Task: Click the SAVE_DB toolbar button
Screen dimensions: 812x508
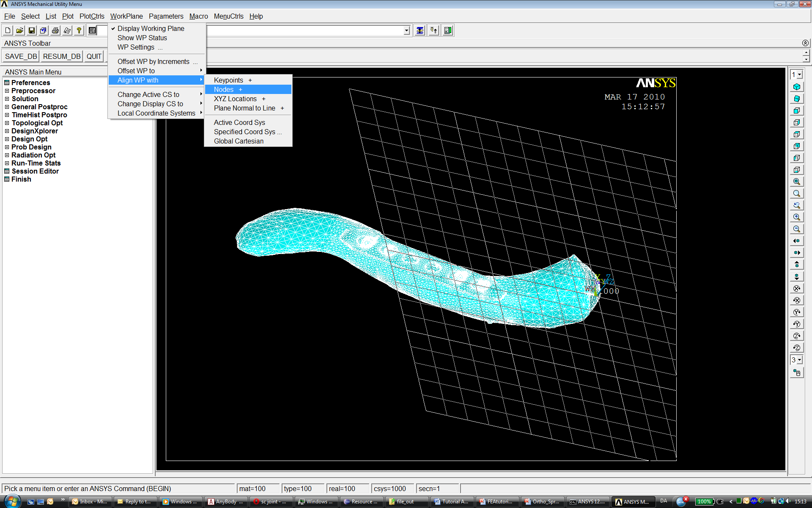Action: click(21, 56)
